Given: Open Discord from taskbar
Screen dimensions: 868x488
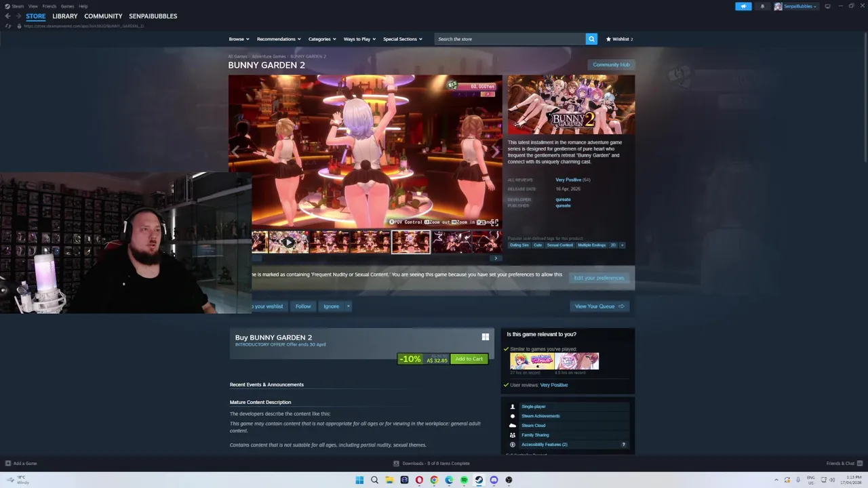Looking at the screenshot, I should pyautogui.click(x=494, y=480).
